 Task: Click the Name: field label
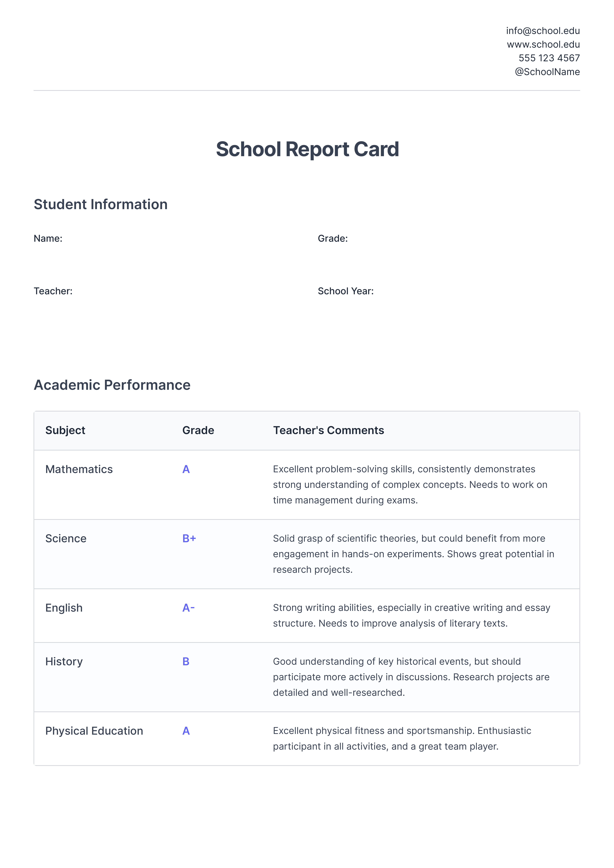point(48,239)
